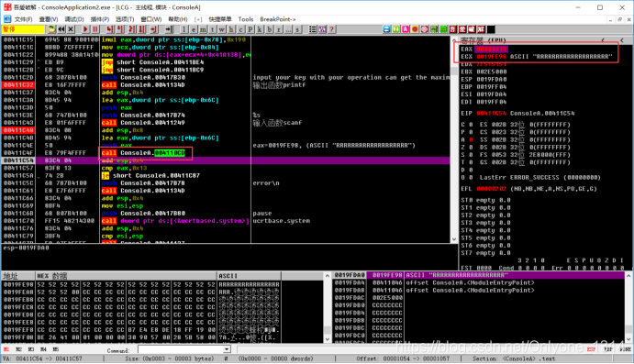The image size is (634, 364).
Task: Click the blue plugin icon in toolbar
Action: click(386, 29)
